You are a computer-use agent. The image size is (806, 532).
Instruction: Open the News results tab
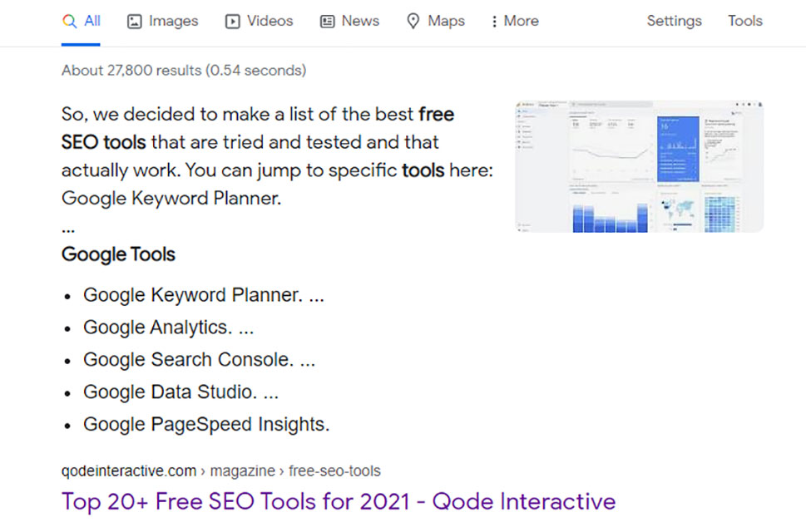click(x=349, y=21)
